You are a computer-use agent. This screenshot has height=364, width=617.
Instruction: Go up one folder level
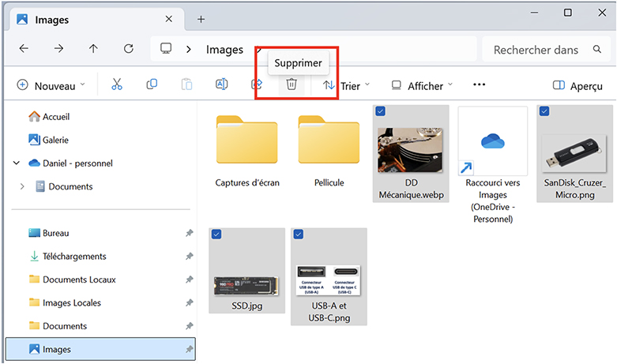coord(93,49)
